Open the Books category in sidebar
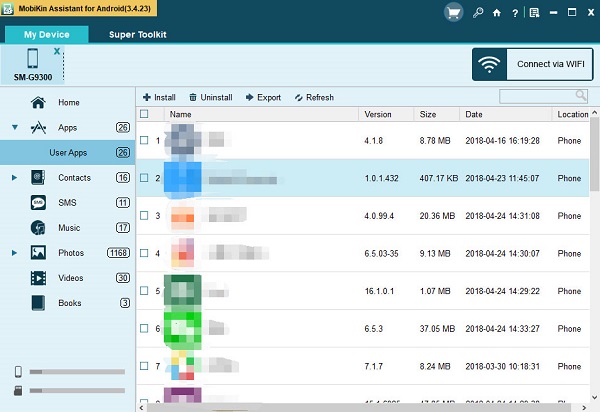 pyautogui.click(x=69, y=302)
